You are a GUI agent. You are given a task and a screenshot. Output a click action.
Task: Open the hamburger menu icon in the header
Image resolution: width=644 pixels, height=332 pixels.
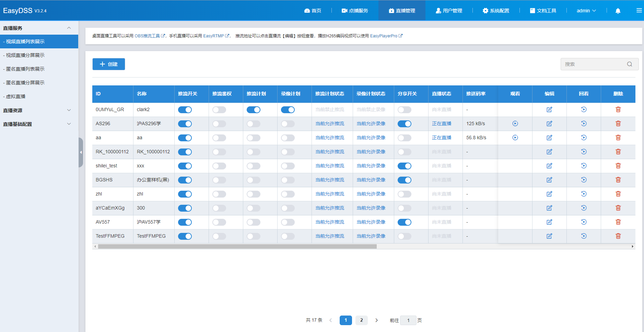[639, 11]
